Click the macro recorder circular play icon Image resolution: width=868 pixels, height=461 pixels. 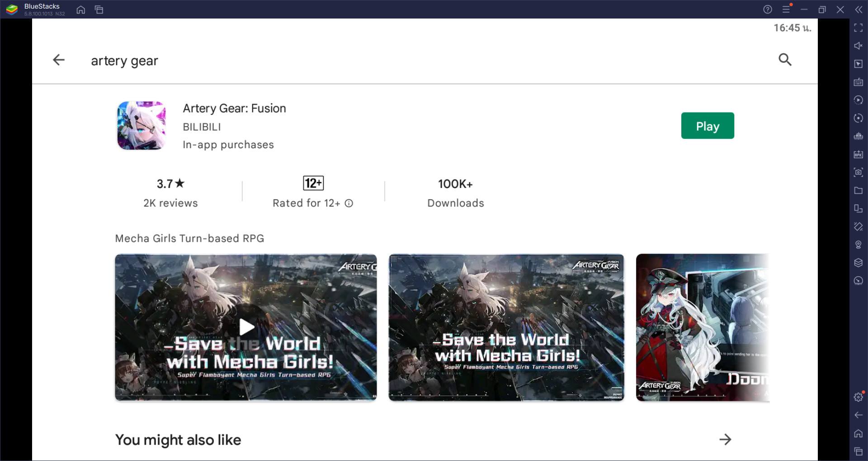pos(859,100)
